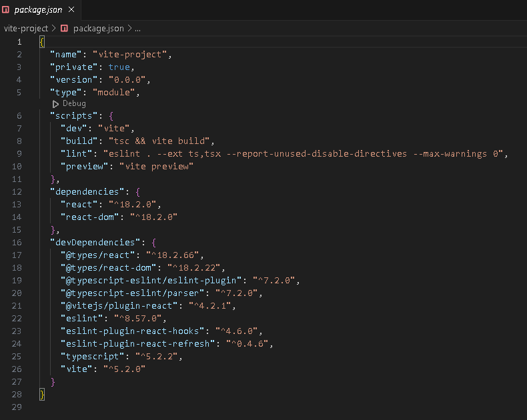The width and height of the screenshot is (527, 420).
Task: Click the closing yellow brace on line 28
Action: click(x=41, y=395)
